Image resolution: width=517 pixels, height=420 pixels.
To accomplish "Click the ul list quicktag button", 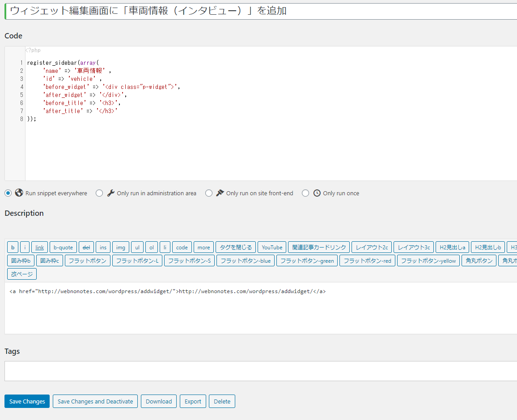I will tap(137, 247).
